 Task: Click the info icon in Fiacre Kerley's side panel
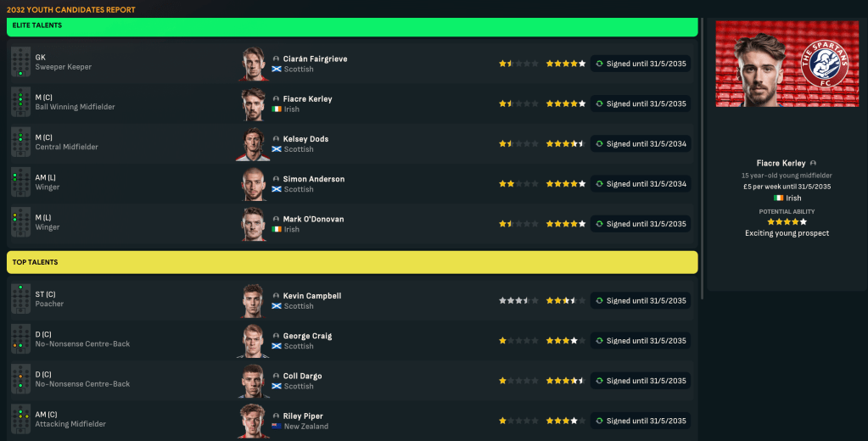pyautogui.click(x=814, y=163)
